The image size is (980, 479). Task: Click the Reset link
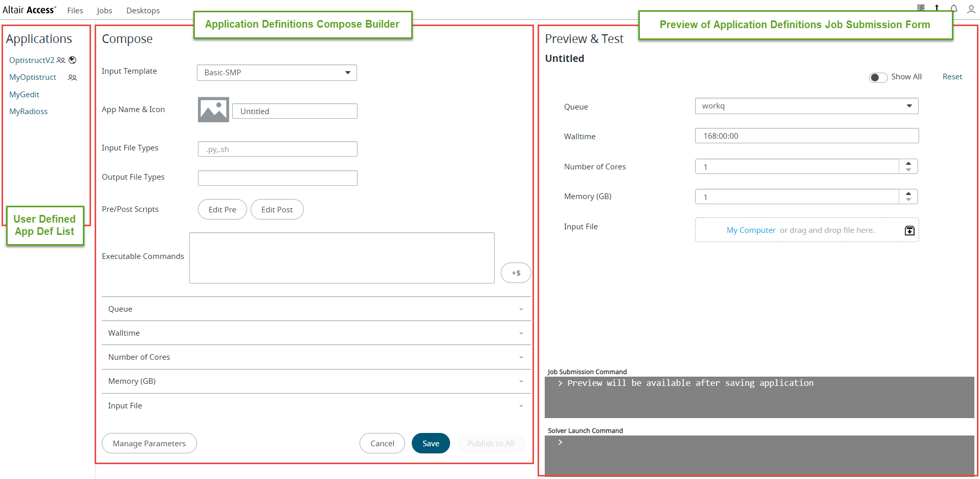(x=952, y=77)
